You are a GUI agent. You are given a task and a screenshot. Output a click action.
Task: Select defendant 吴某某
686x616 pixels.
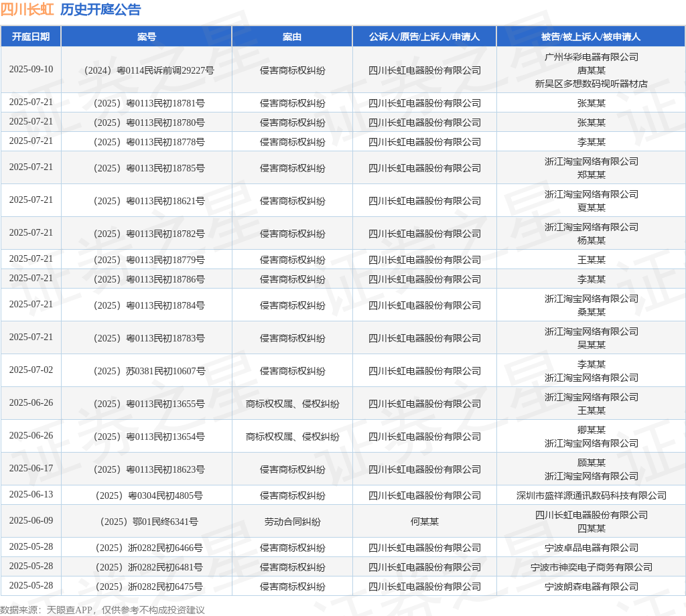coord(591,345)
